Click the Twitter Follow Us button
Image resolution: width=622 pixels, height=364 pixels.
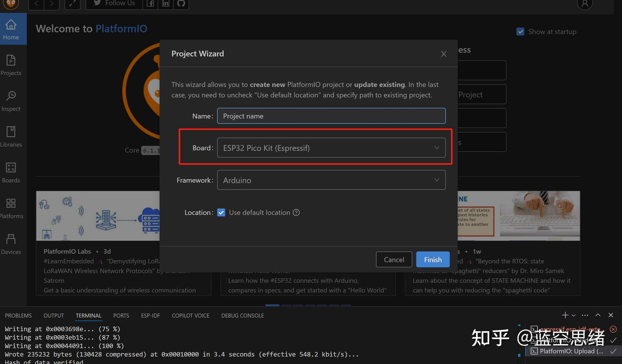(114, 3)
